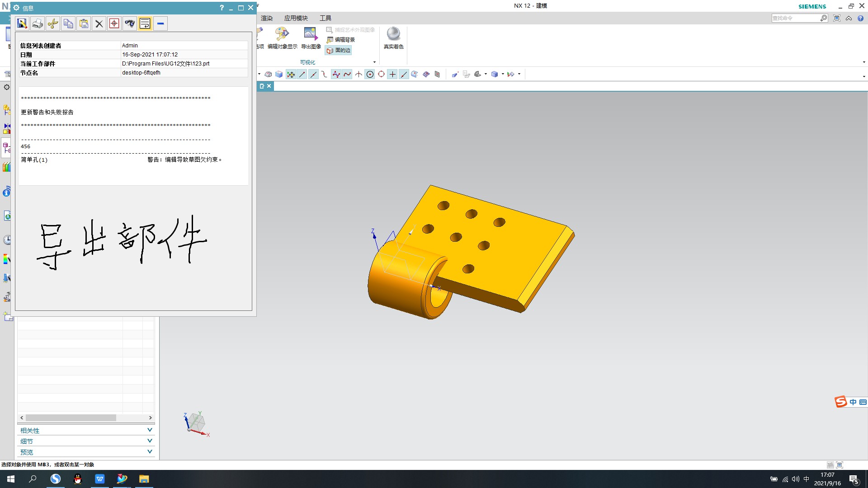Click the Point on Face snap icon
The image size is (868, 488).
tap(415, 74)
